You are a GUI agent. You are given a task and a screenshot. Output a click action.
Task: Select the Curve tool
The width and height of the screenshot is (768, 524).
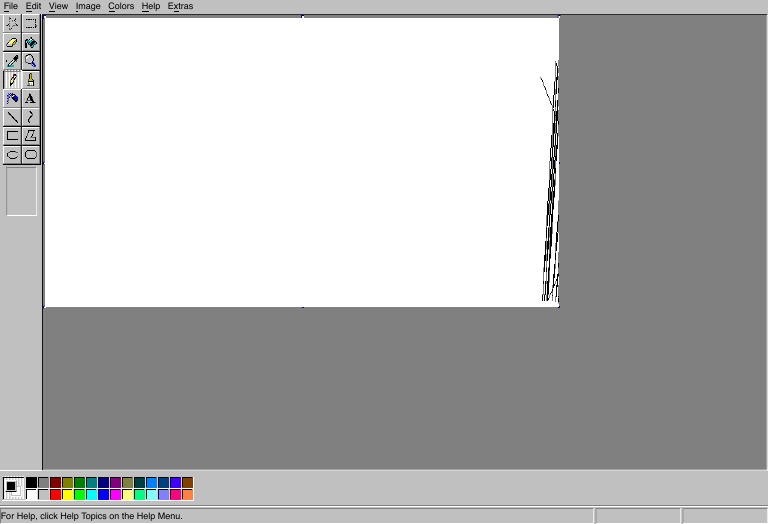click(31, 117)
